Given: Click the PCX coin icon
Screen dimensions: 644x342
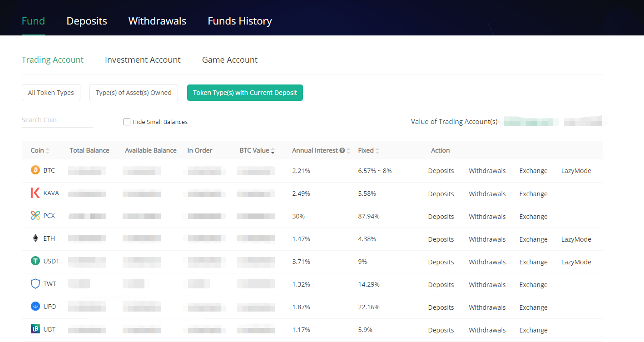Looking at the screenshot, I should click(35, 216).
